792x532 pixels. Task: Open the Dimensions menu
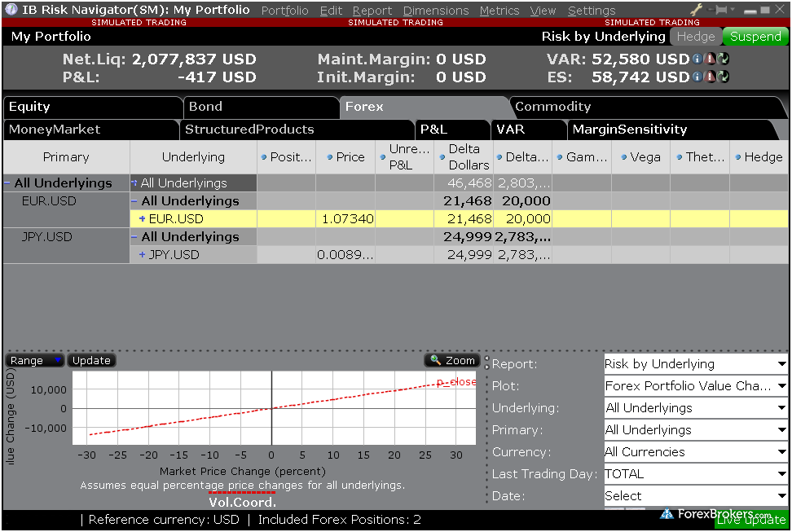436,11
